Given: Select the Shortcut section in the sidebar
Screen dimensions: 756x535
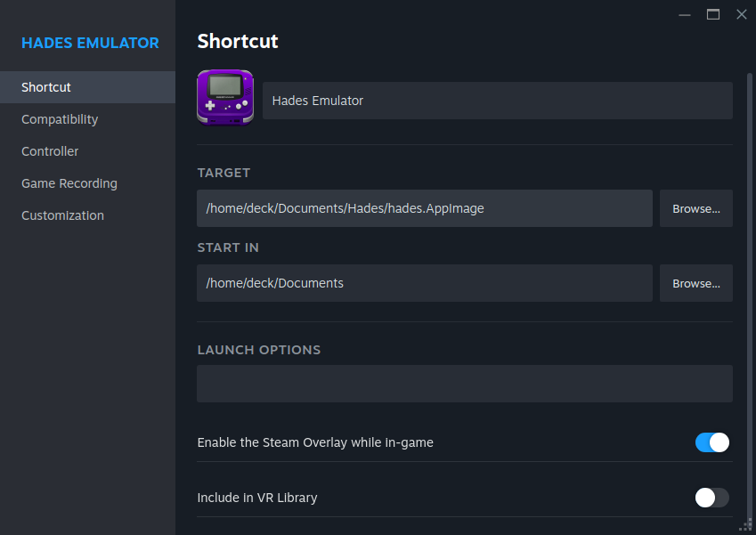Looking at the screenshot, I should tap(45, 86).
